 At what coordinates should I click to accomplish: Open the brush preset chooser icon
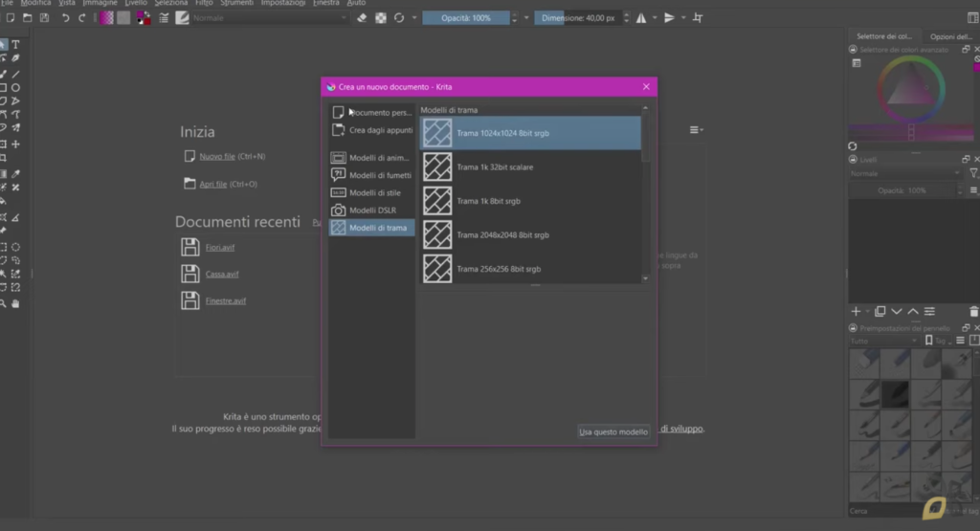[182, 18]
